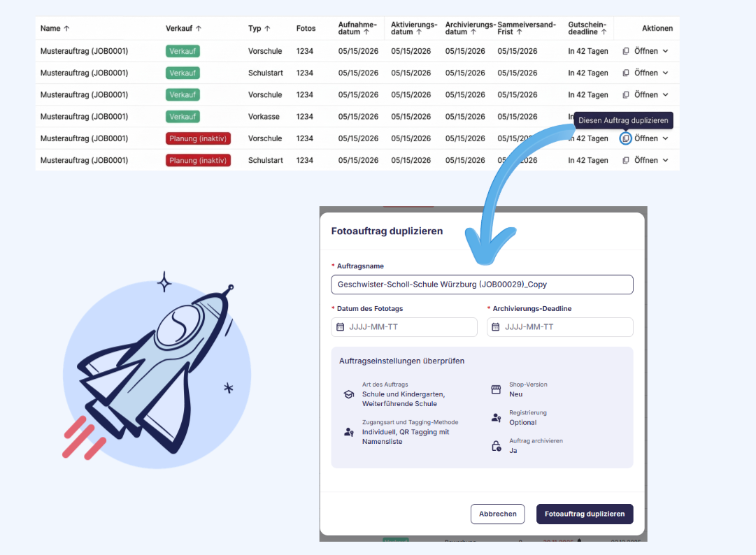Click Vorkasse type cell

[x=264, y=117]
